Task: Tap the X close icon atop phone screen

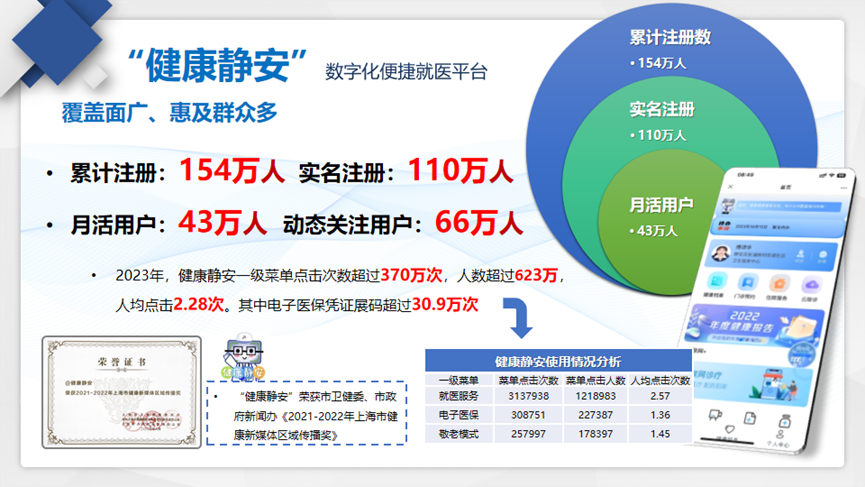Action: [x=731, y=186]
